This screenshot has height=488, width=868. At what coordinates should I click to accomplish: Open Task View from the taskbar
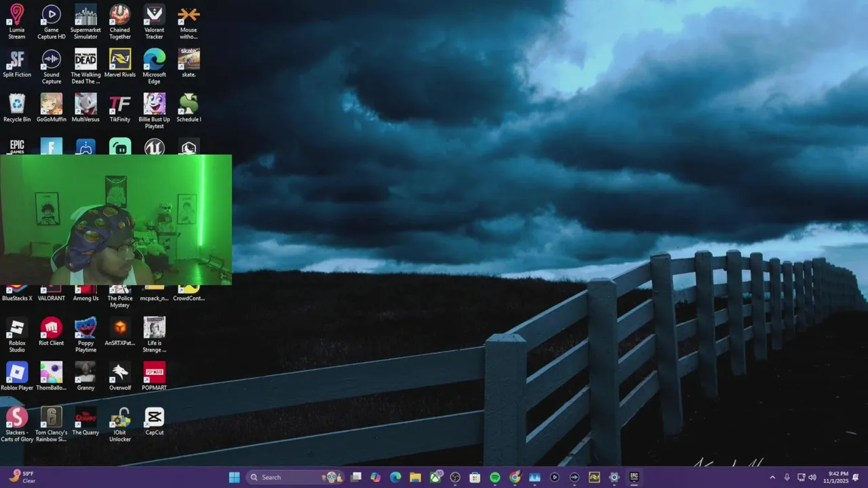coord(356,477)
